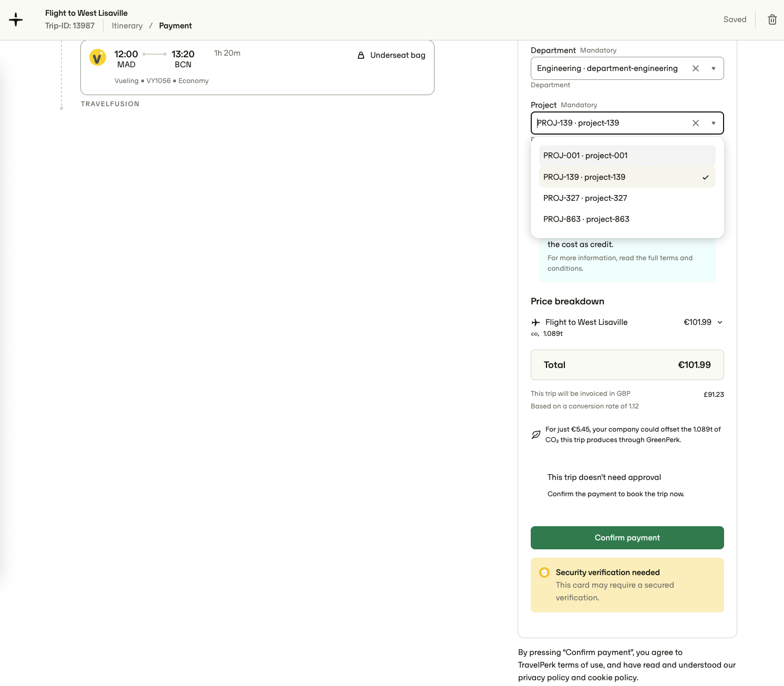This screenshot has width=784, height=686.
Task: Click the Underseat bag label
Action: 398,55
